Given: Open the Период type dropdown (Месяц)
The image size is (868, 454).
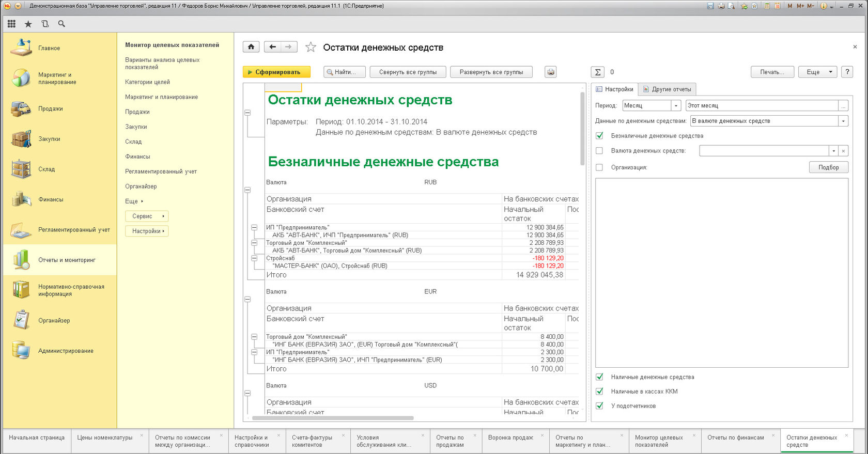Looking at the screenshot, I should point(676,105).
